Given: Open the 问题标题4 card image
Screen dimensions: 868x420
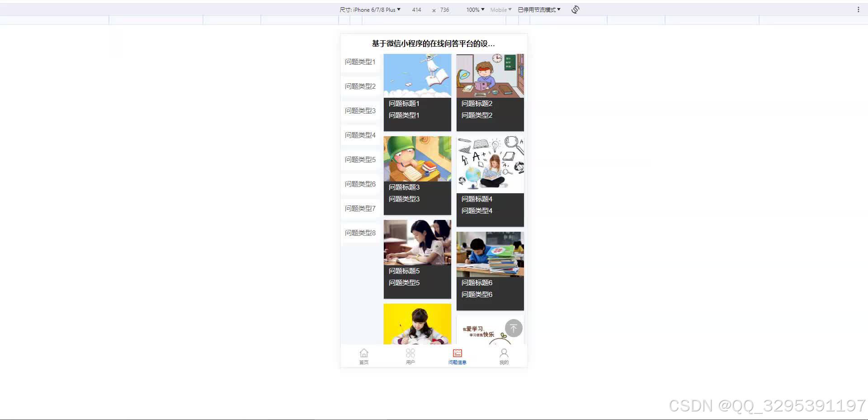Looking at the screenshot, I should pos(490,165).
